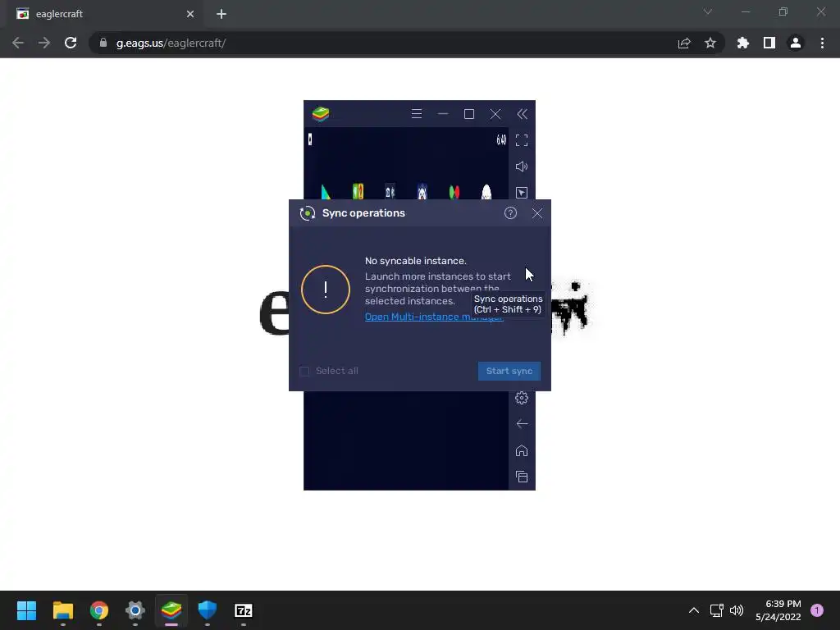Open the gear app on taskbar
The width and height of the screenshot is (840, 630).
coord(135,610)
